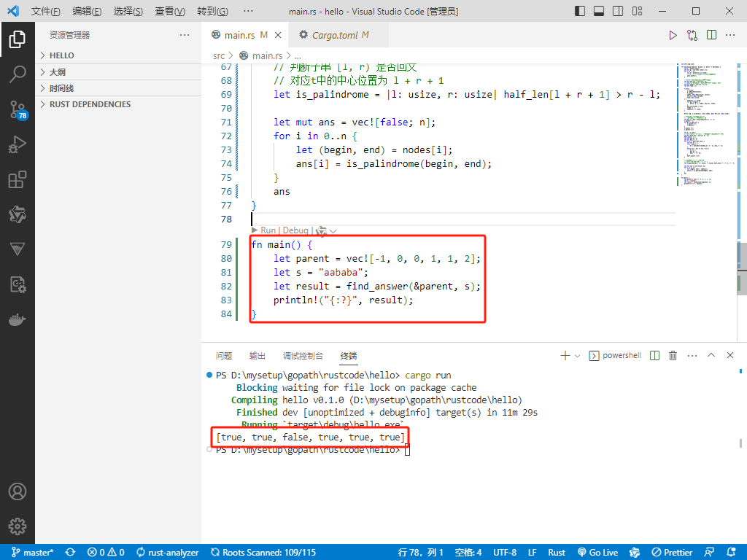Change language mode Rust in status bar
Screen dimensions: 747x560
[x=557, y=553]
